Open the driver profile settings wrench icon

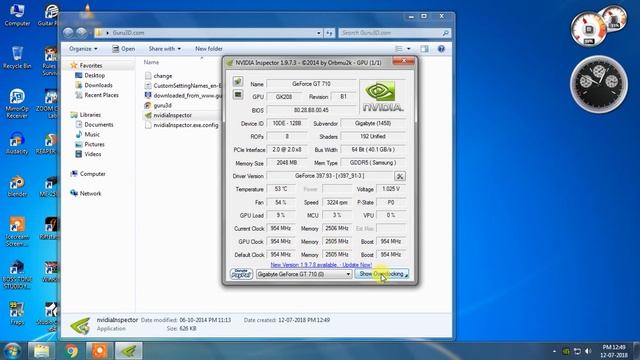[400, 176]
